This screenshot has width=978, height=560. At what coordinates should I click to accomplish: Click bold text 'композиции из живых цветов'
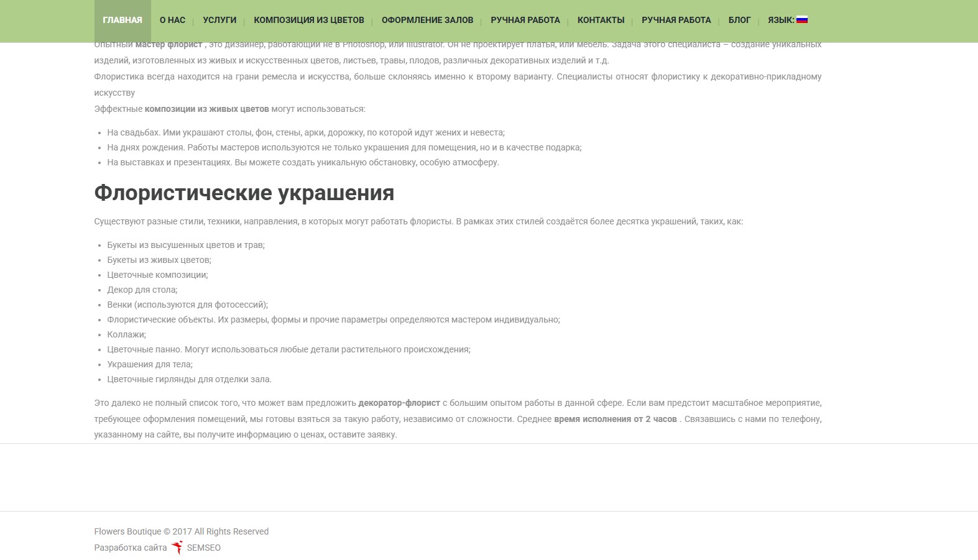[207, 109]
